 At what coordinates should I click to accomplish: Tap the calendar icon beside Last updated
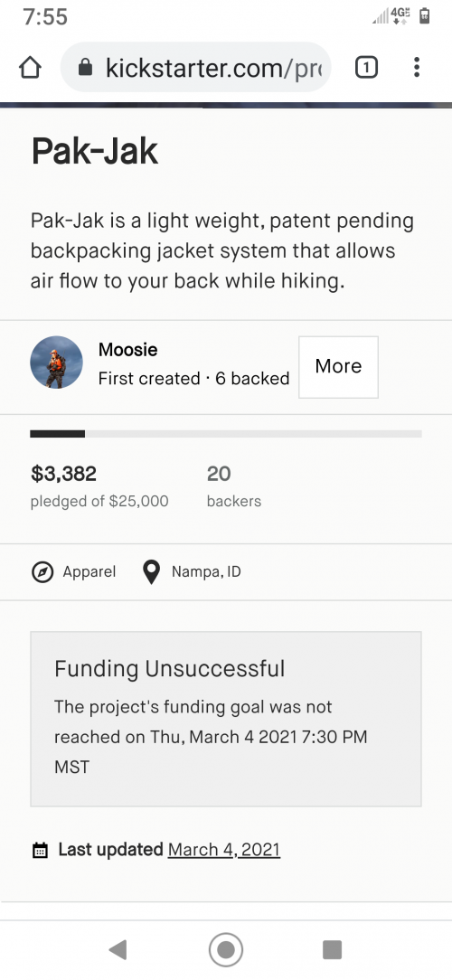[40, 851]
